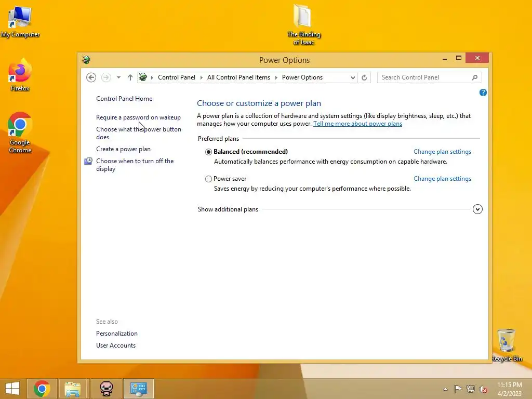Viewport: 532px width, 399px height.
Task: Show hidden tray icons arrow
Action: point(445,389)
